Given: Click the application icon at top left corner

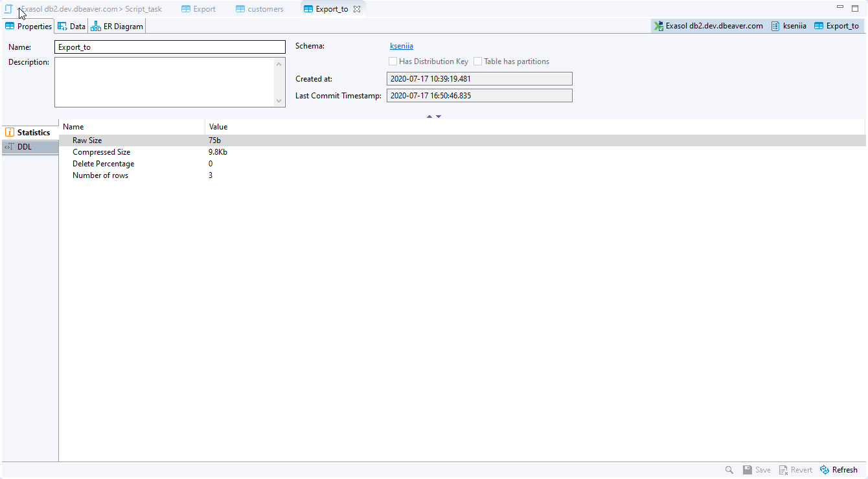Looking at the screenshot, I should [8, 8].
